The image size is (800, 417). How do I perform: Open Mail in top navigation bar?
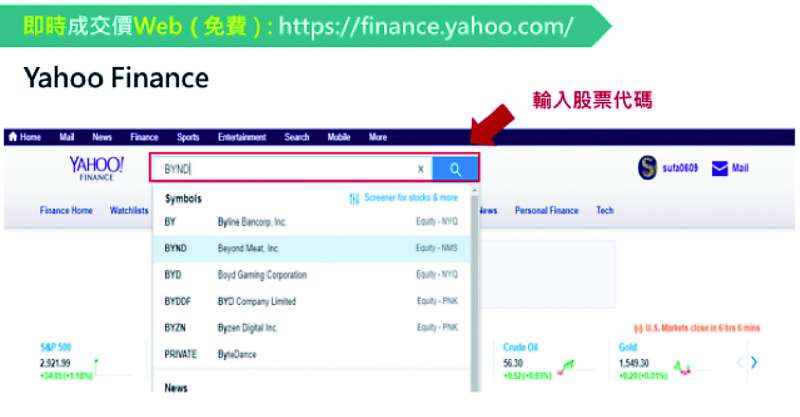[x=67, y=137]
